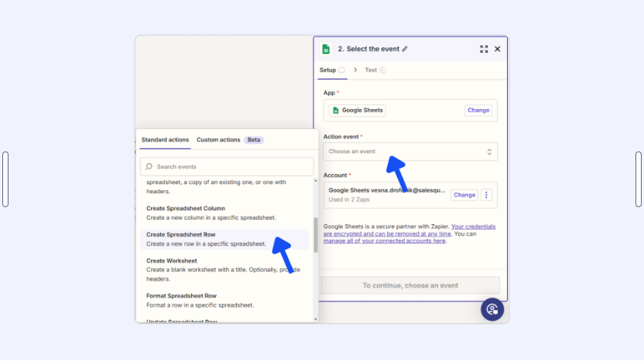Click To continue, choose an event button
Screen dimensions: 644x361
tap(410, 285)
